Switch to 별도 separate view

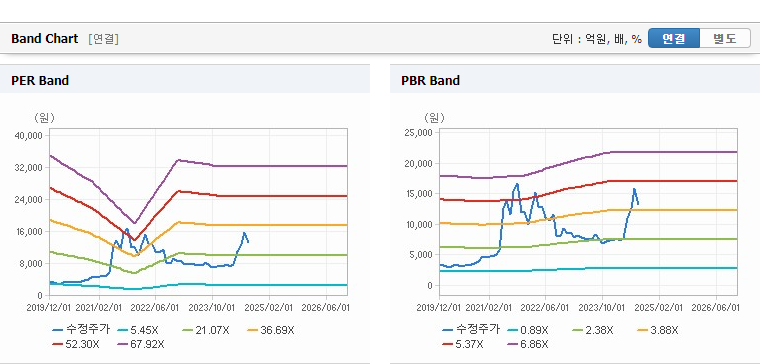725,38
